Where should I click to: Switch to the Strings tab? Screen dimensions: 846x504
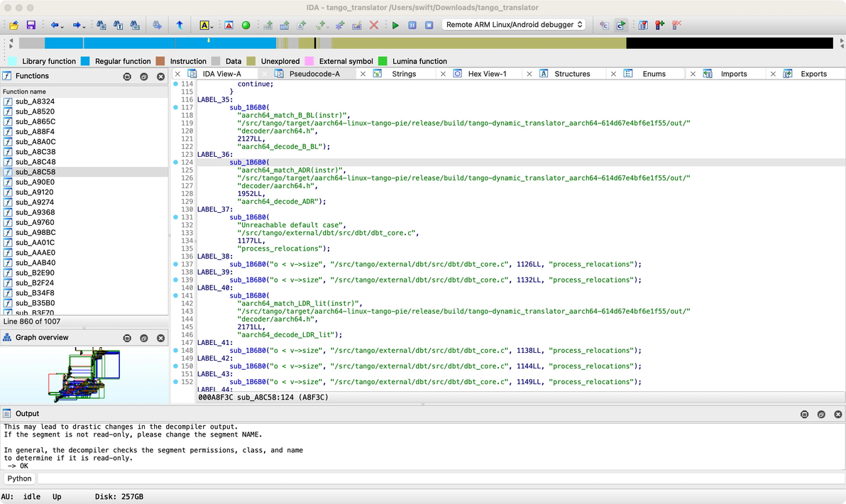tap(404, 74)
